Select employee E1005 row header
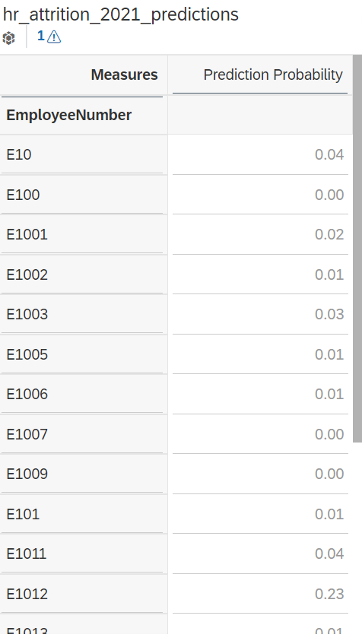362x644 pixels. (84, 354)
